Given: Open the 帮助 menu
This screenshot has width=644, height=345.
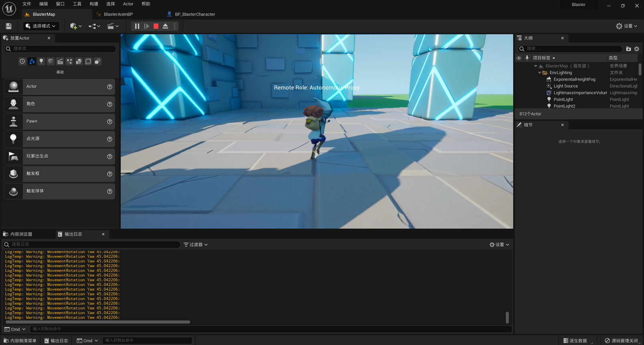Looking at the screenshot, I should (146, 4).
